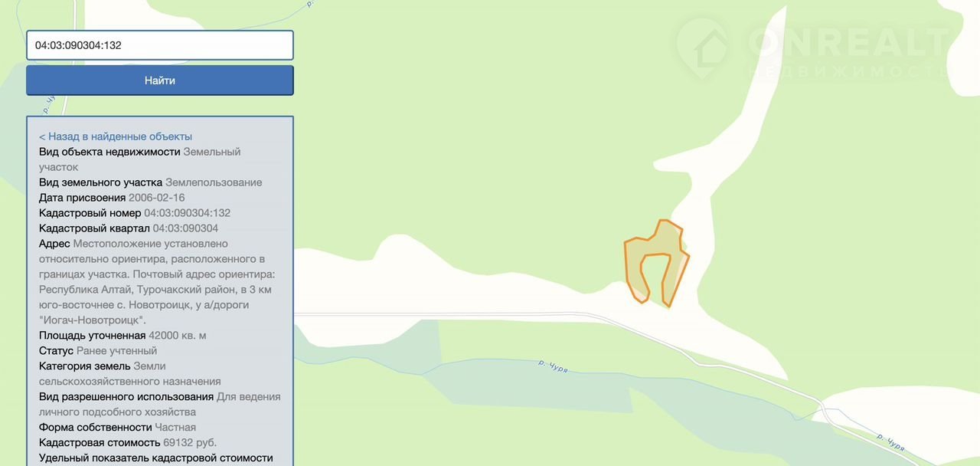Click the assignment date 2006-02-16
This screenshot has width=980, height=466.
pyautogui.click(x=157, y=198)
